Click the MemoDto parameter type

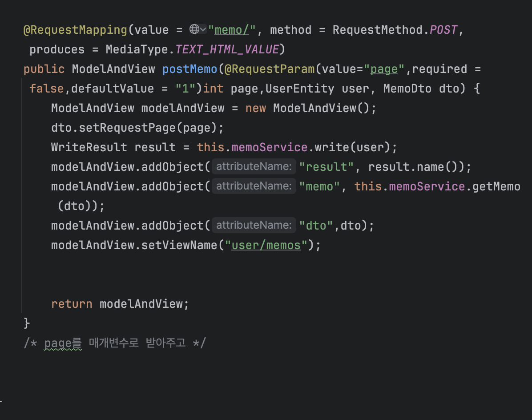coord(407,89)
